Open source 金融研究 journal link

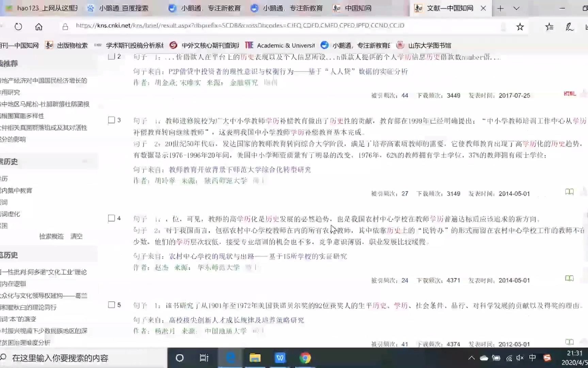click(x=244, y=83)
